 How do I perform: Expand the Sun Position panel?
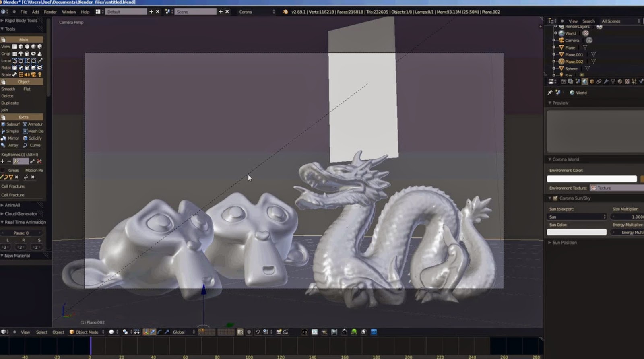coord(564,243)
